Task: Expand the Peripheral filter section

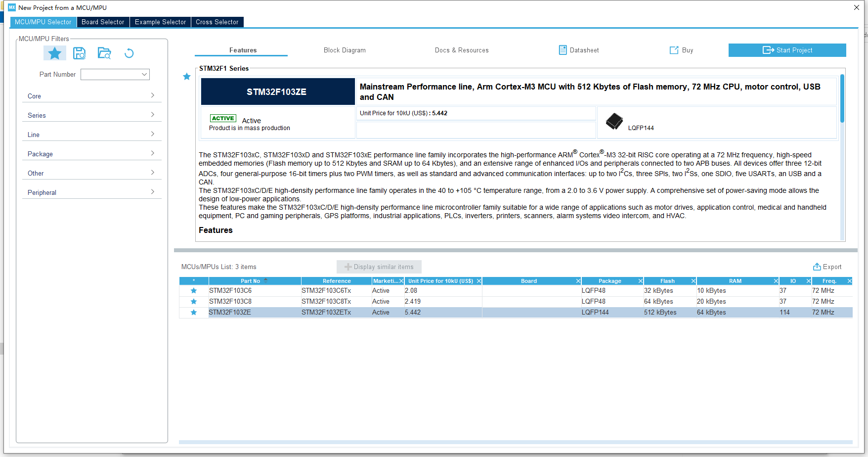Action: click(x=92, y=192)
